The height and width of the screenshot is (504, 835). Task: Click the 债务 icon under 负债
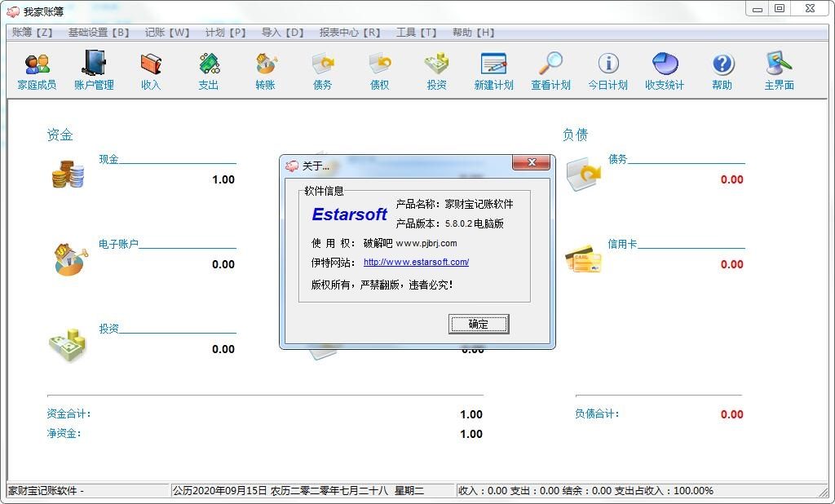coord(584,174)
